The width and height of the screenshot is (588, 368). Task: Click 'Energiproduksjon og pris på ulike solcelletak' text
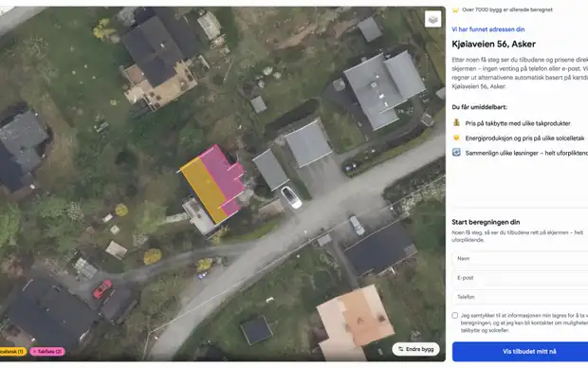[525, 138]
